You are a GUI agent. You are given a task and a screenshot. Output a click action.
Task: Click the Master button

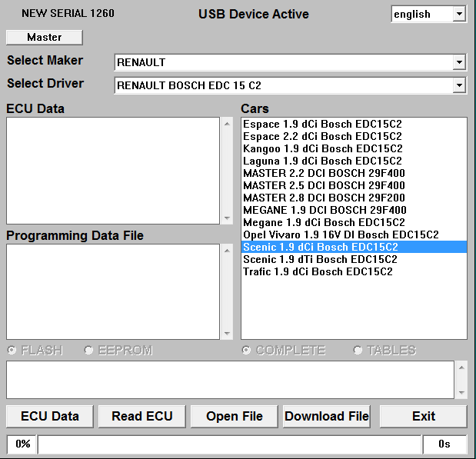[x=45, y=38]
